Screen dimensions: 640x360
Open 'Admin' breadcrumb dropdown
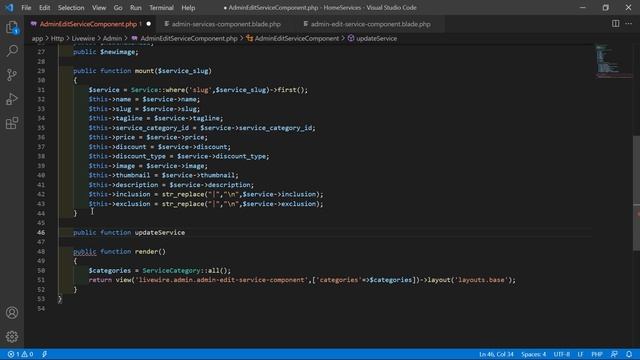[112, 38]
